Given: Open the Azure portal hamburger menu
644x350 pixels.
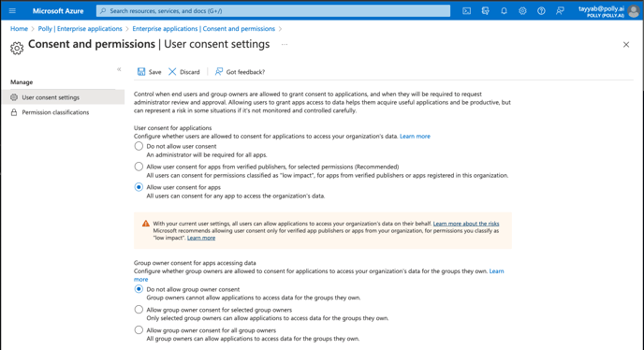Looking at the screenshot, I should [12, 11].
